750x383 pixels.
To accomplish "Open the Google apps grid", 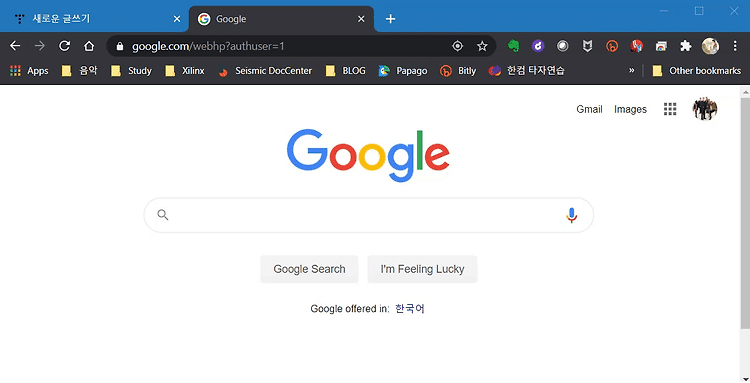I will pos(670,109).
